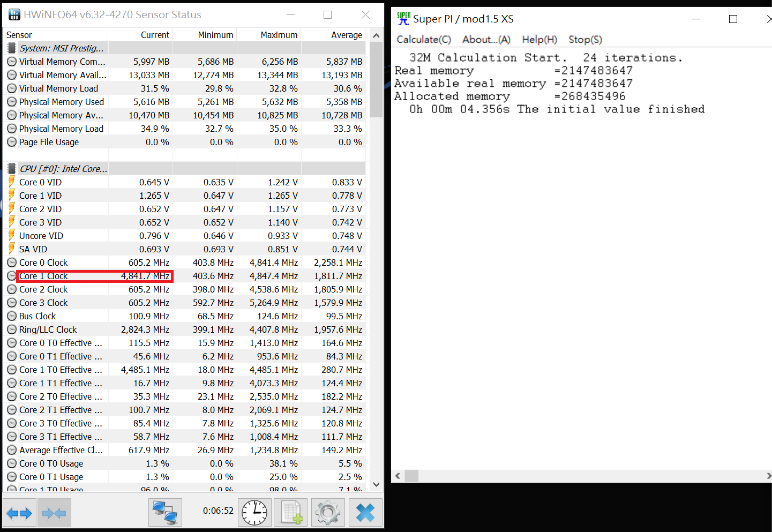The image size is (772, 532).
Task: Click the icon beside Page File Usage
Action: pos(12,142)
